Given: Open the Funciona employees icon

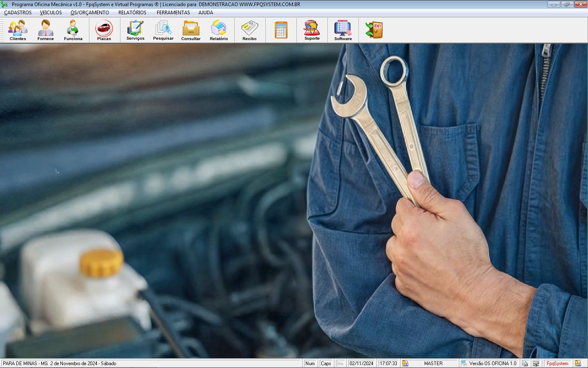Looking at the screenshot, I should click(x=73, y=30).
